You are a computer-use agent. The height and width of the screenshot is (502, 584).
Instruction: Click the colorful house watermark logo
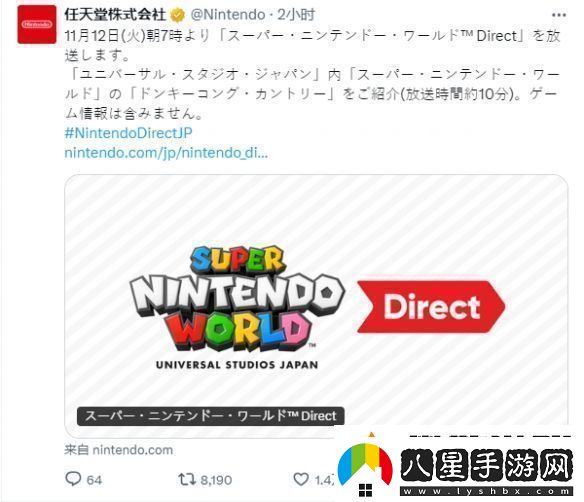(x=365, y=467)
